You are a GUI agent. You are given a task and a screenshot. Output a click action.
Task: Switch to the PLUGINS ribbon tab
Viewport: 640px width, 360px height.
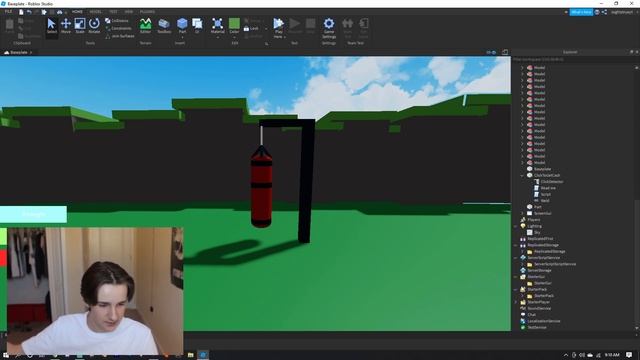(147, 12)
